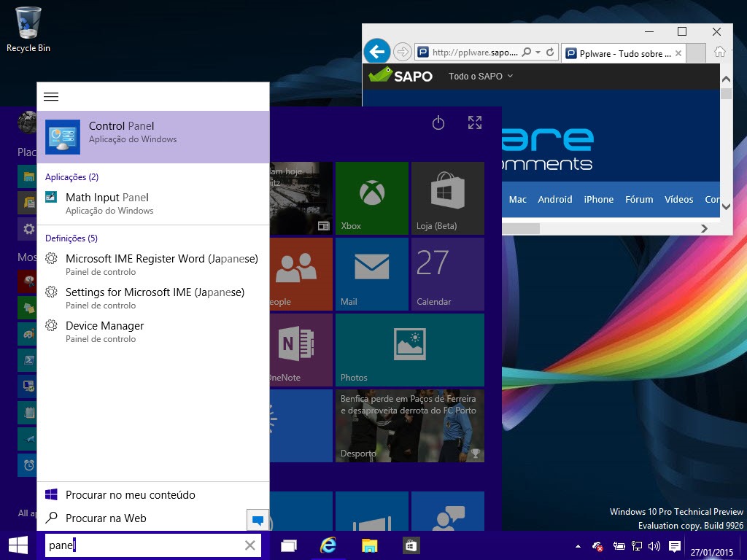This screenshot has height=560, width=747.
Task: Show hidden system tray icons
Action: 578,546
